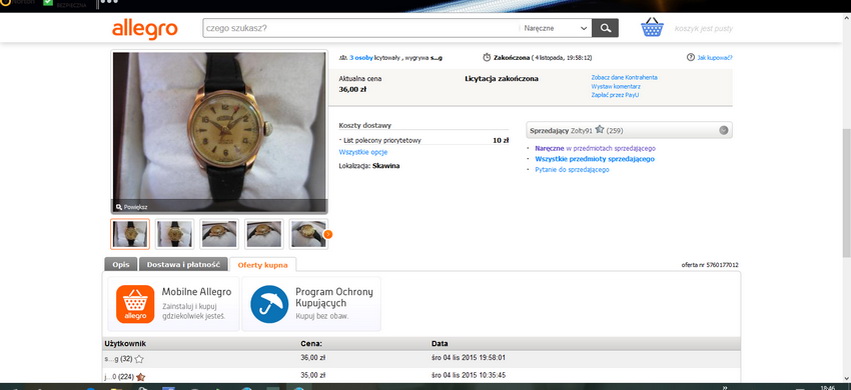Open the Naręczne category dropdown
The image size is (851, 390).
point(555,28)
